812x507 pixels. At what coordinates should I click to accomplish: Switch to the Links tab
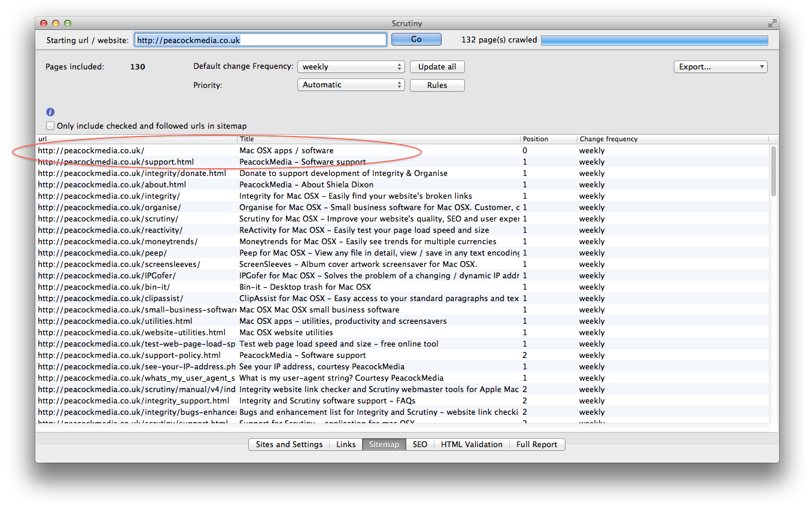[x=346, y=444]
